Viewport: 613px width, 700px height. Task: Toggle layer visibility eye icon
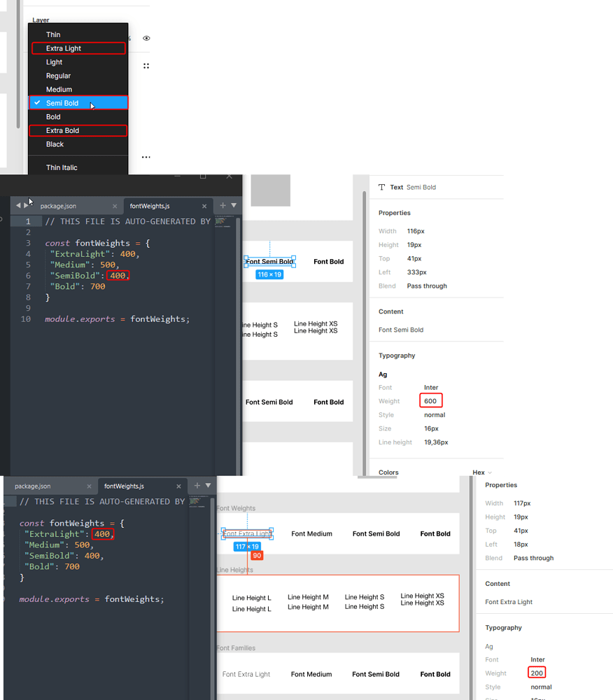[146, 38]
